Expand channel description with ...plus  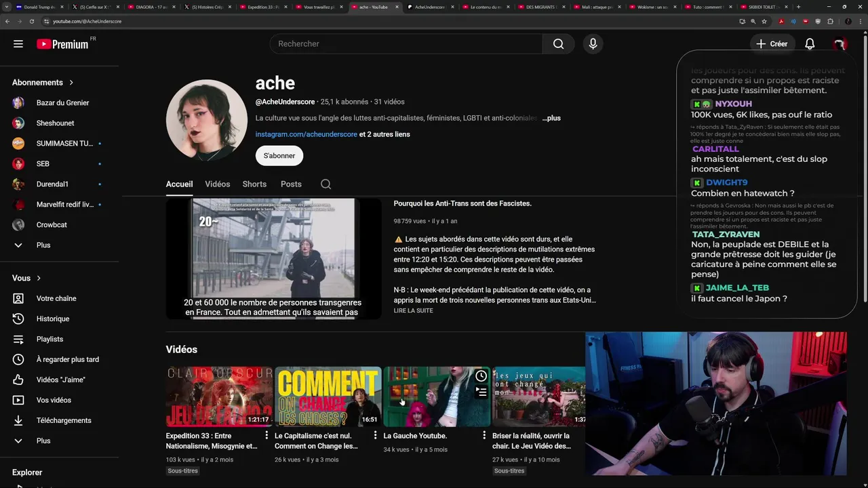(551, 118)
